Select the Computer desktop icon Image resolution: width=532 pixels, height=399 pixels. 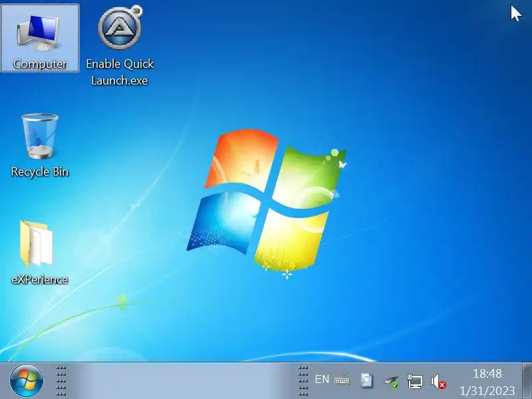click(40, 38)
